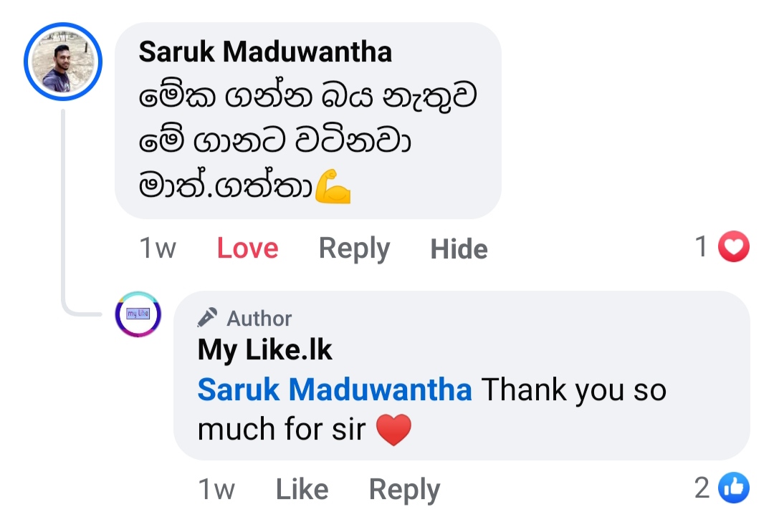Click the red heart reaction icon on Saruk's comment
Viewport: 774px width, 532px height.
pos(733,248)
